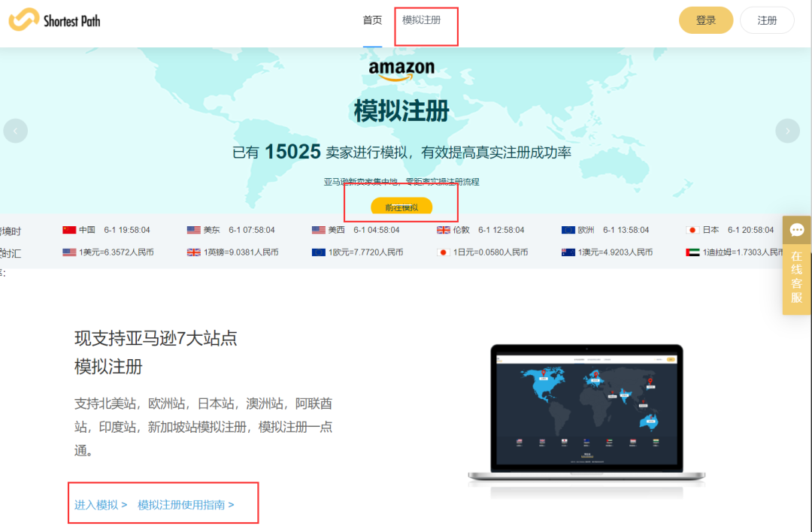Image resolution: width=812 pixels, height=532 pixels.
Task: Go to previous banner slide arrow
Action: [16, 131]
